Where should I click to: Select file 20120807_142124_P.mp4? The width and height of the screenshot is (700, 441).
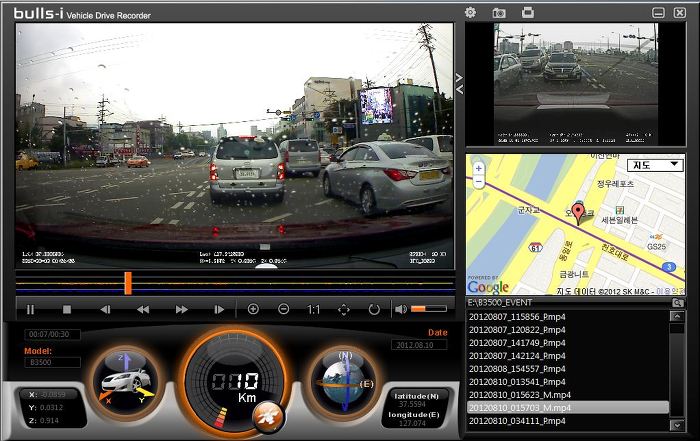pyautogui.click(x=567, y=356)
